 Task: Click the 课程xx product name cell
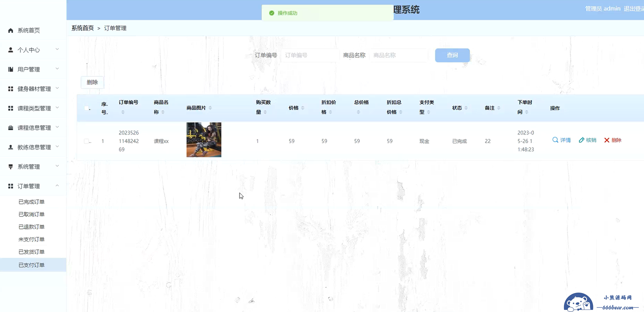pyautogui.click(x=161, y=141)
